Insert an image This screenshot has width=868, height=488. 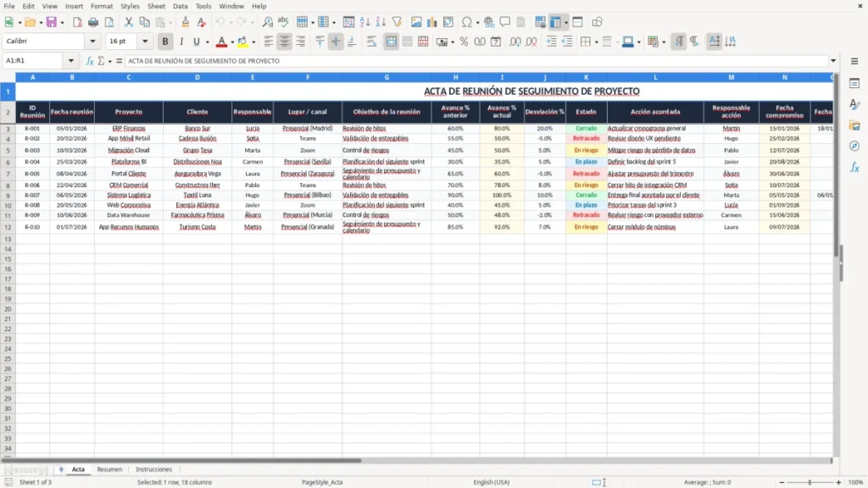416,22
